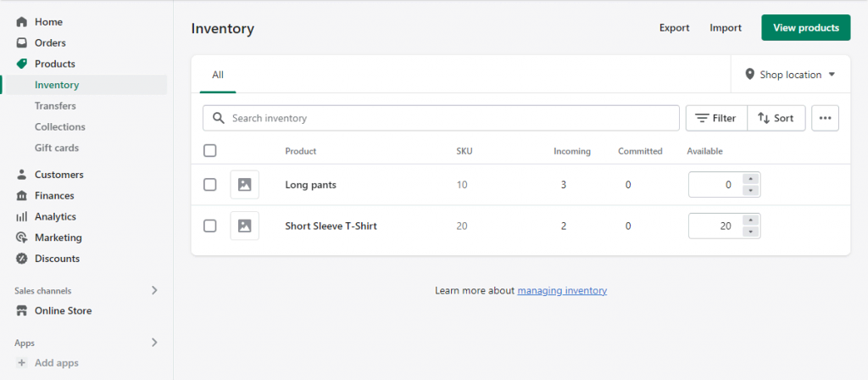Expand the Apps section chevron
Viewport: 868px width, 380px height.
coord(154,343)
